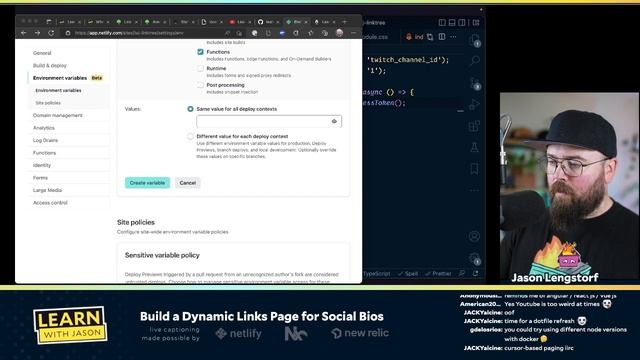
Task: Open VS Code Accounts icon
Action: 474,236
